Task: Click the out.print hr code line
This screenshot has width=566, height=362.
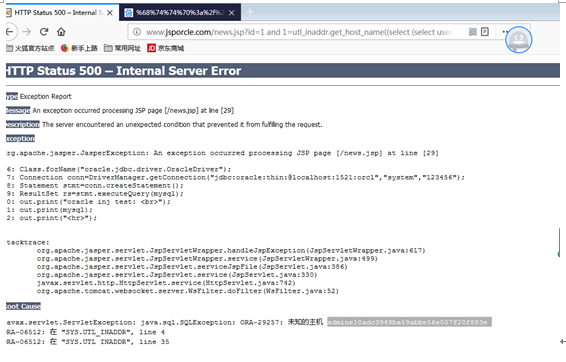Action: 52,218
